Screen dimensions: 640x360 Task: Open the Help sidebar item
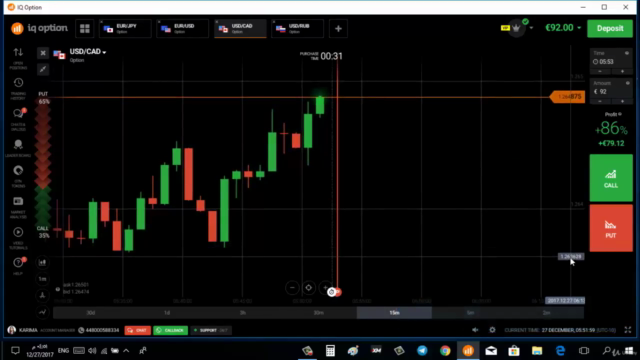(x=18, y=266)
